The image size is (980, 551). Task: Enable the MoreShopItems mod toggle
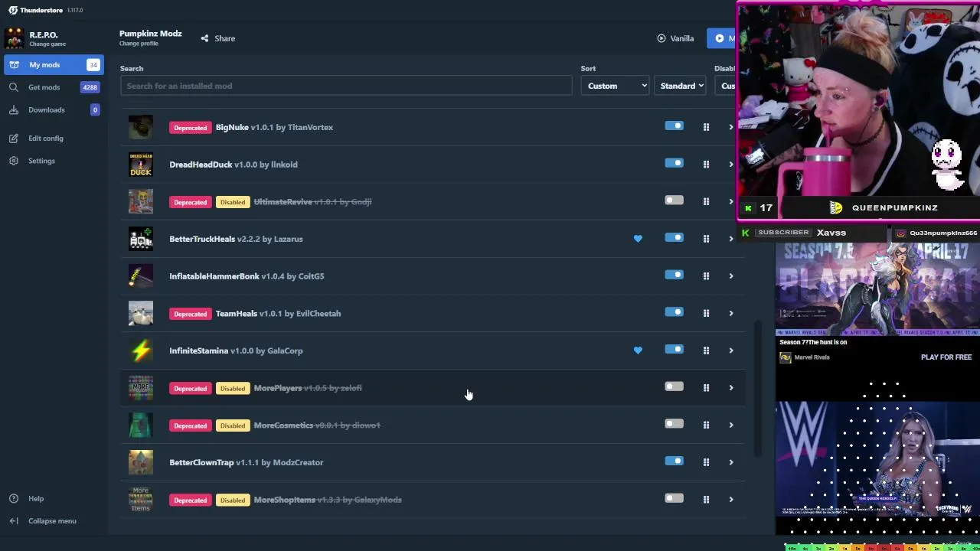(x=674, y=498)
